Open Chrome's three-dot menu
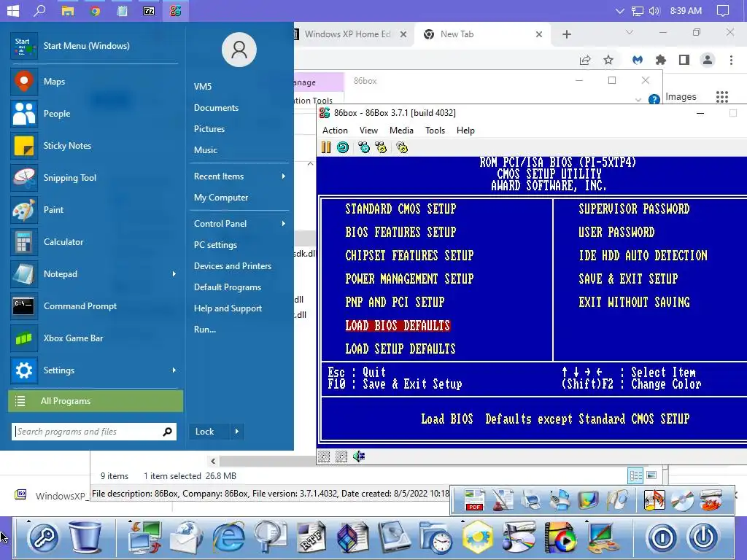 click(x=731, y=60)
